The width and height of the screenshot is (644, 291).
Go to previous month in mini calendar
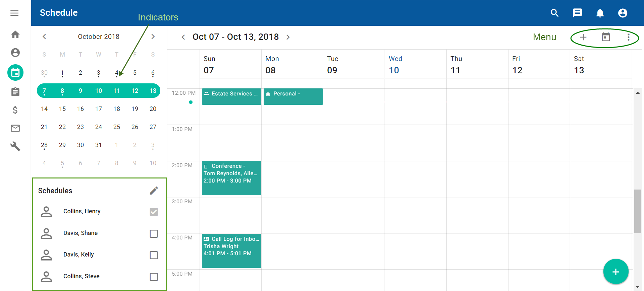(44, 37)
